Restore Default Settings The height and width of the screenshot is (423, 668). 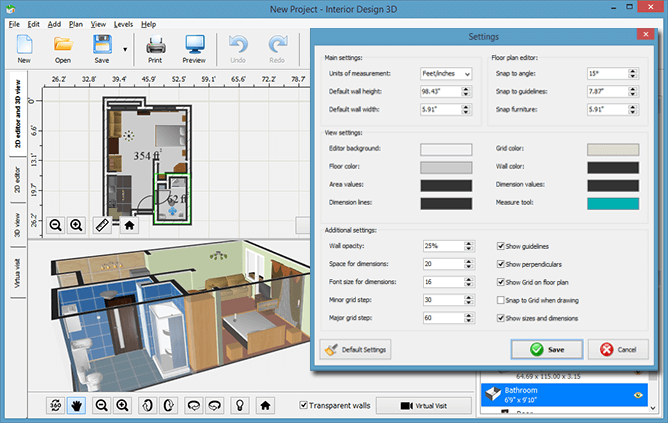click(x=355, y=349)
